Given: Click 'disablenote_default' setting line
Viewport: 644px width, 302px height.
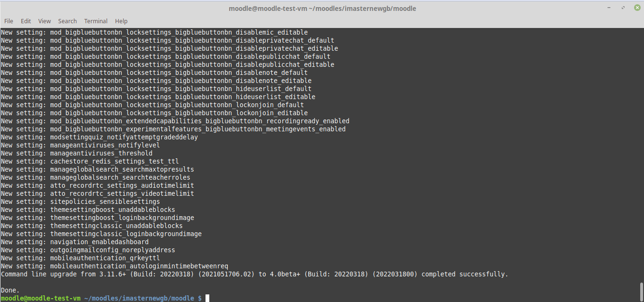Looking at the screenshot, I should tap(154, 73).
